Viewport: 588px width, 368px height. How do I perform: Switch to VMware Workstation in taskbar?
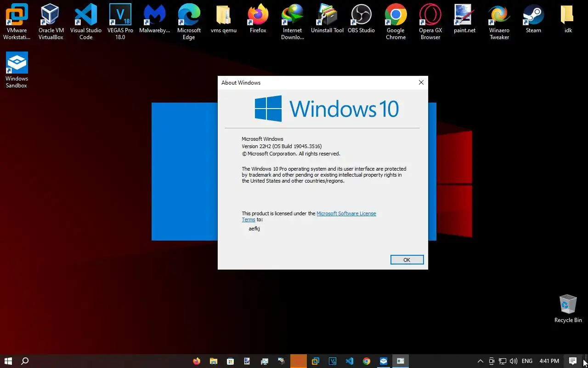316,361
